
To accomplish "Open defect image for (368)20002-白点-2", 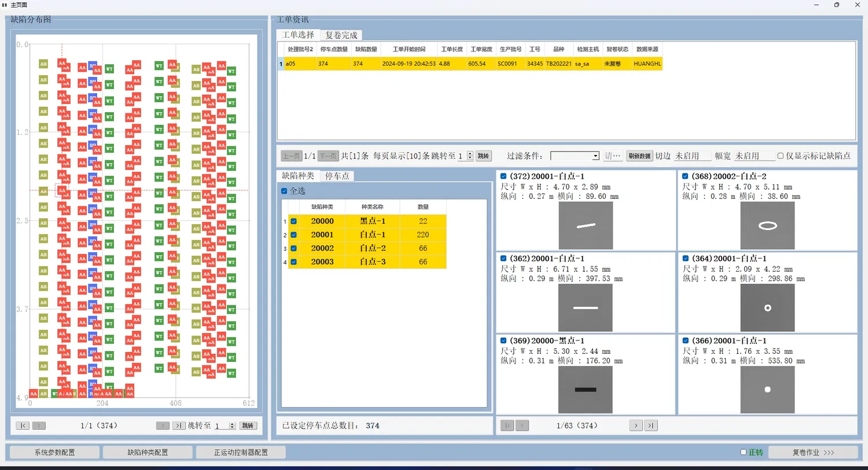I will coord(767,225).
